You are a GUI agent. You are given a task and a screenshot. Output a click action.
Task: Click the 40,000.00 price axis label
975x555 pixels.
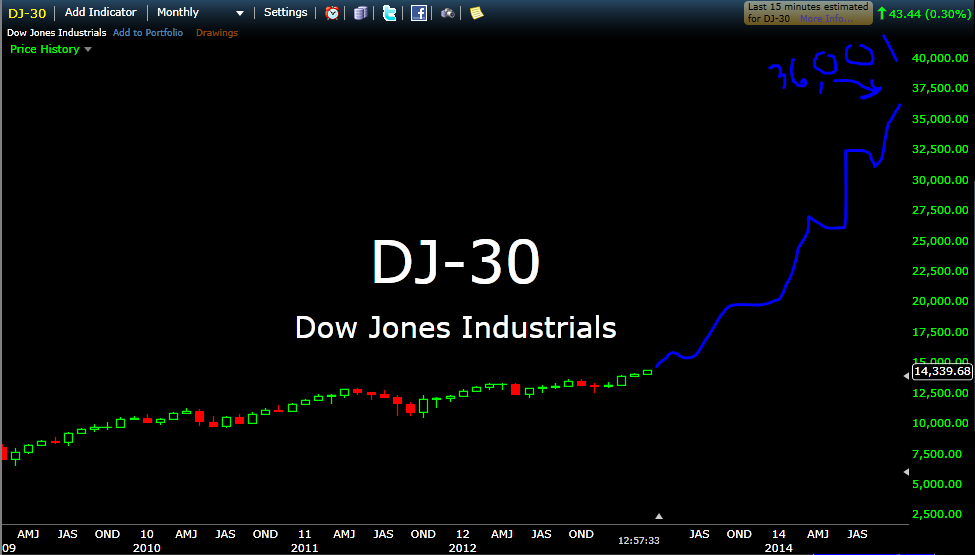click(x=940, y=58)
